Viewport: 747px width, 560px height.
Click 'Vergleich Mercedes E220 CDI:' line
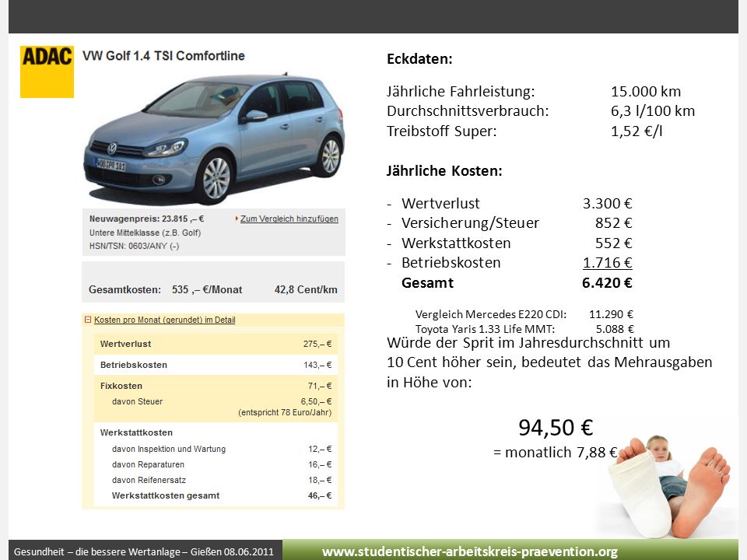coord(491,314)
